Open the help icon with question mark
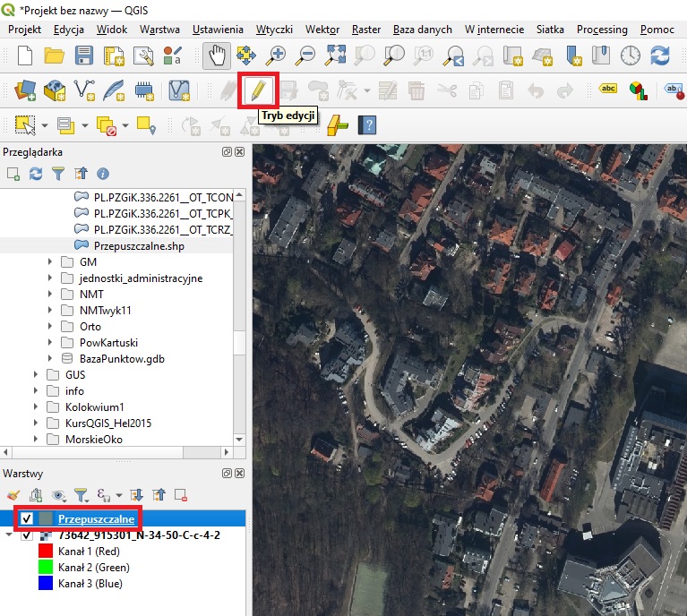 365,124
